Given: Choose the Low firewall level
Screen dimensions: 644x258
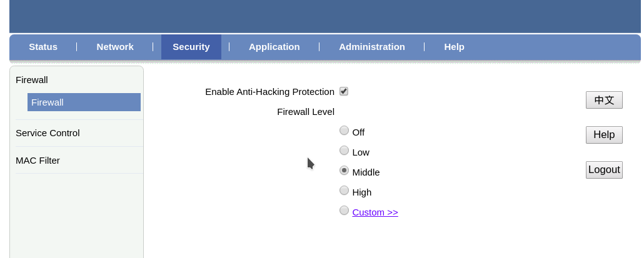Looking at the screenshot, I should coord(344,151).
